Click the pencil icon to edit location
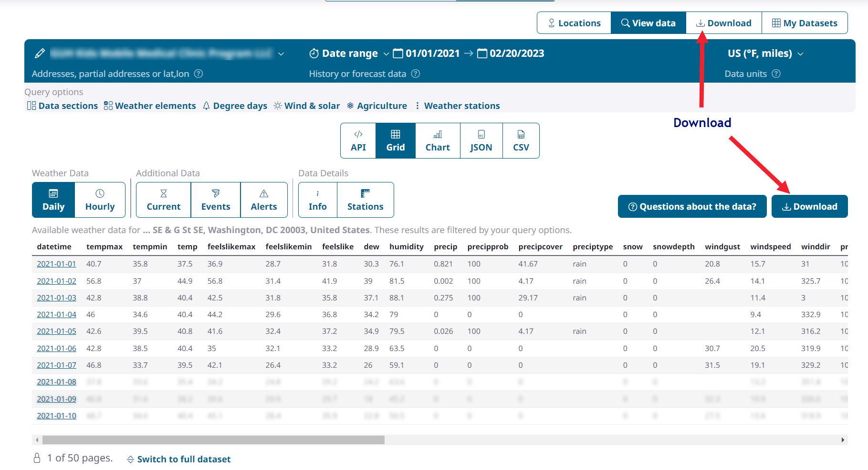The image size is (868, 470). pyautogui.click(x=39, y=53)
